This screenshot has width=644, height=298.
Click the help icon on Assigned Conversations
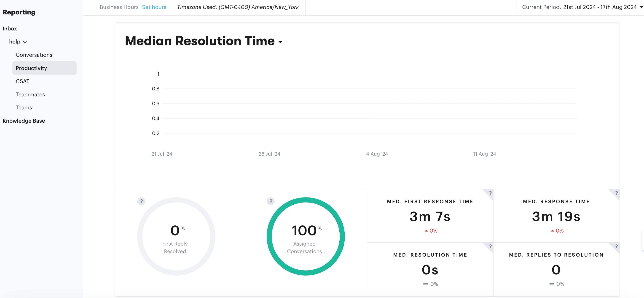click(x=271, y=201)
